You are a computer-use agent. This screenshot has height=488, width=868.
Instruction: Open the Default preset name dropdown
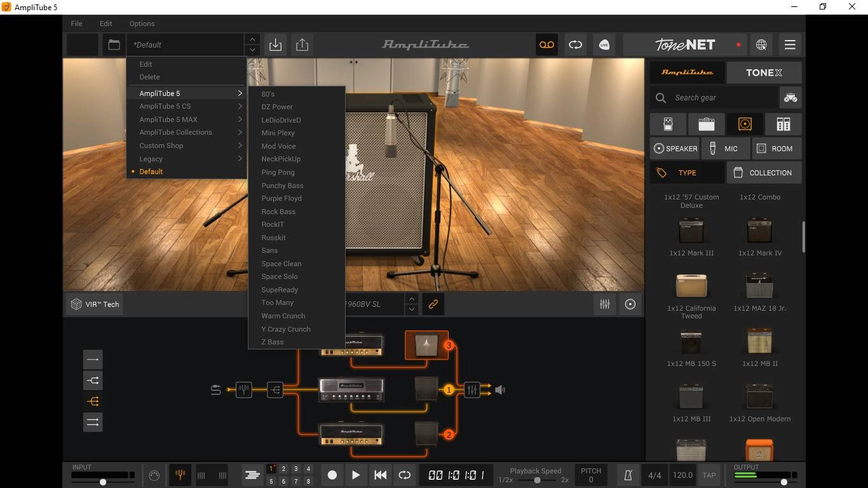(185, 45)
